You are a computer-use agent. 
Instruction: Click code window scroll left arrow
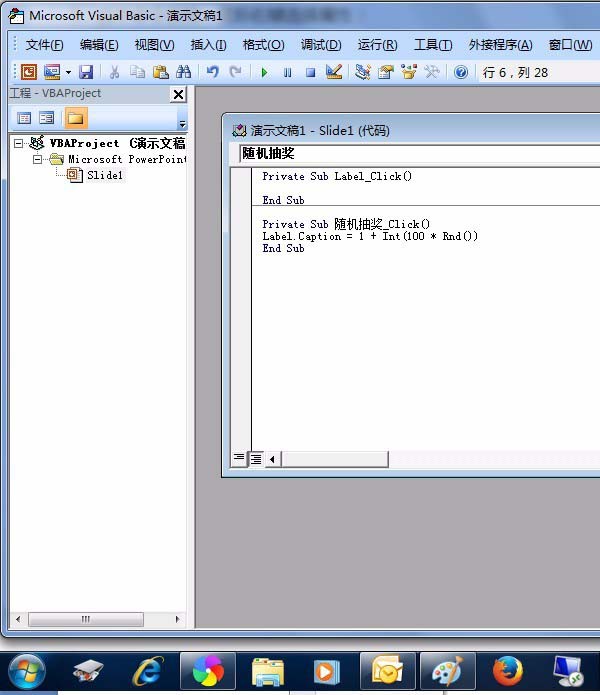click(x=272, y=459)
